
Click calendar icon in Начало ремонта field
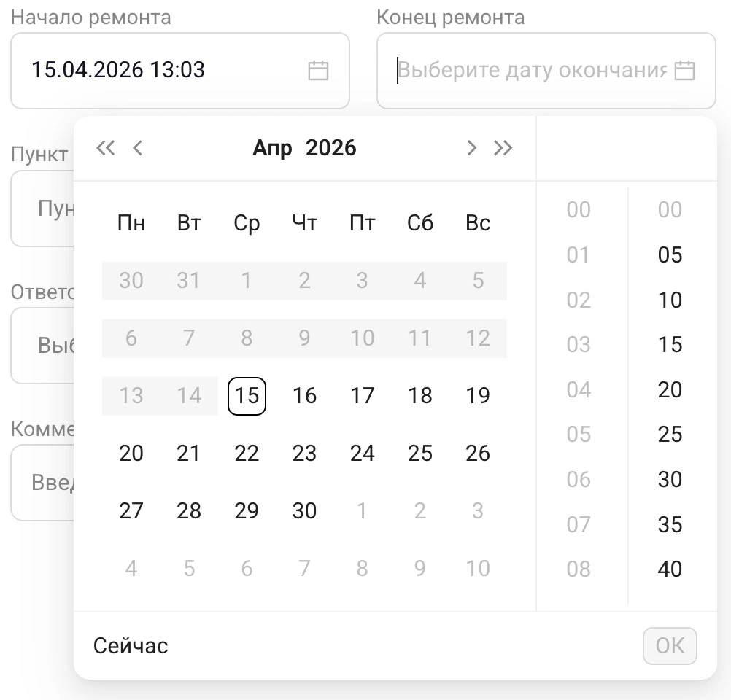tap(317, 70)
